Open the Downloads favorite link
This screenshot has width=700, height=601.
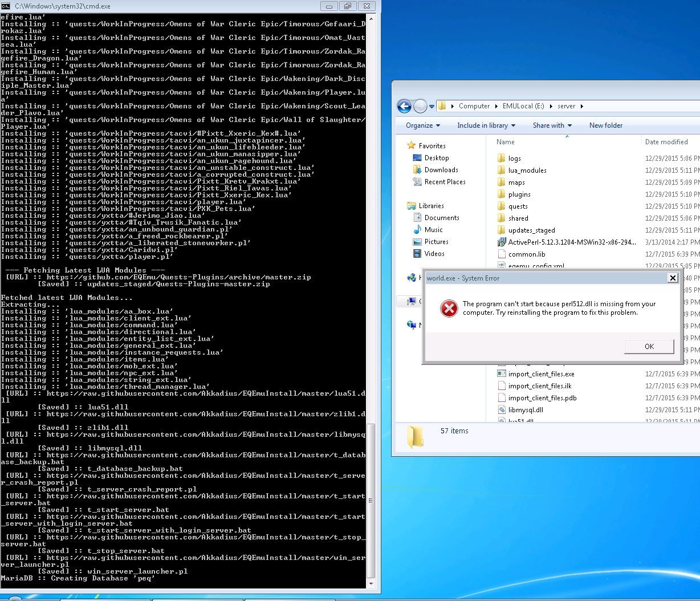441,170
